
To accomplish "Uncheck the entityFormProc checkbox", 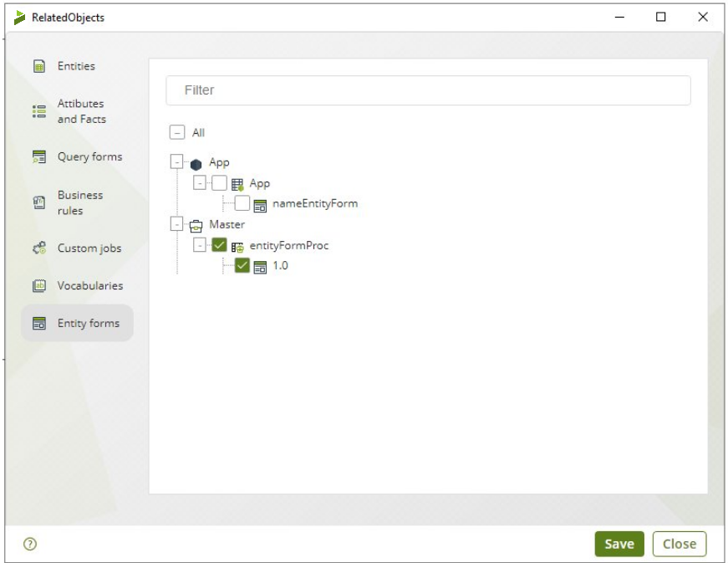I will click(x=219, y=246).
